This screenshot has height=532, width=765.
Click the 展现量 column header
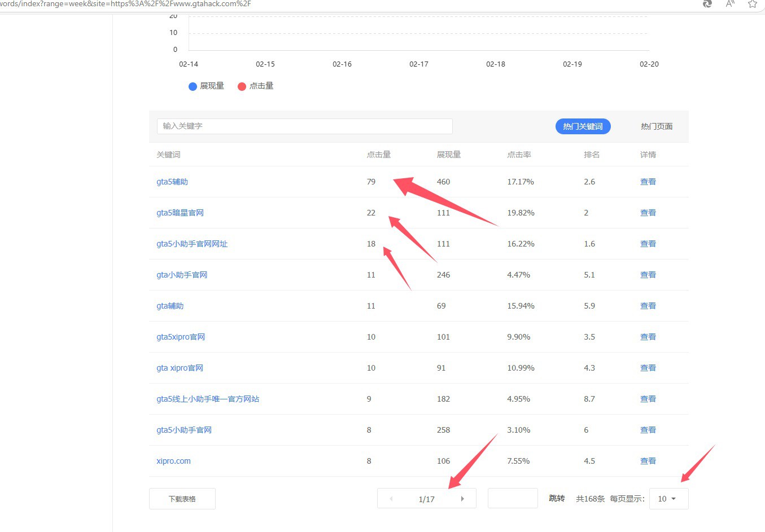pyautogui.click(x=449, y=155)
